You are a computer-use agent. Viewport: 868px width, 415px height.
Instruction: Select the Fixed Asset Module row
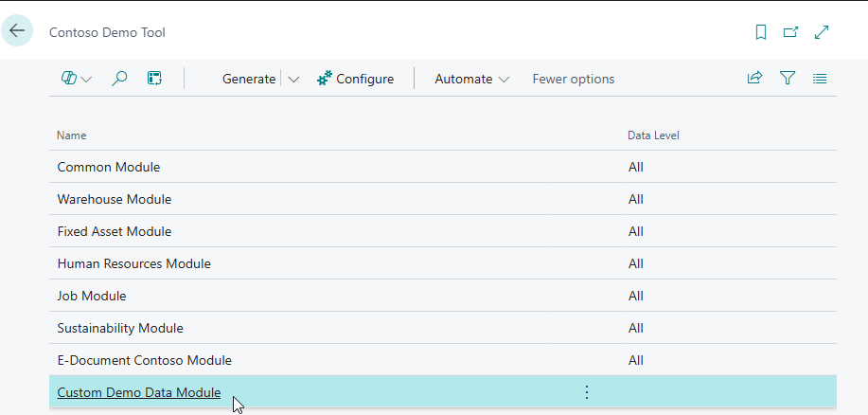point(443,231)
